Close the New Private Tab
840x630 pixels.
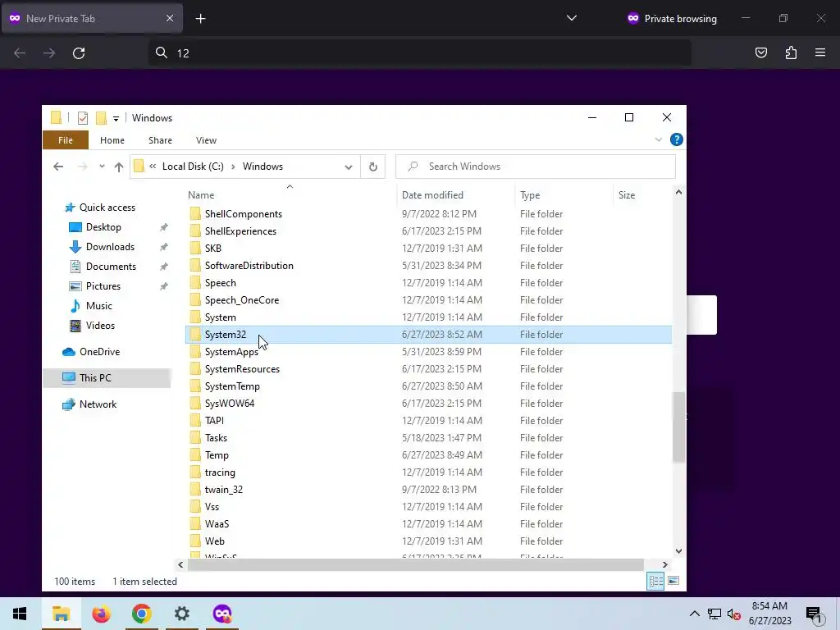click(169, 18)
